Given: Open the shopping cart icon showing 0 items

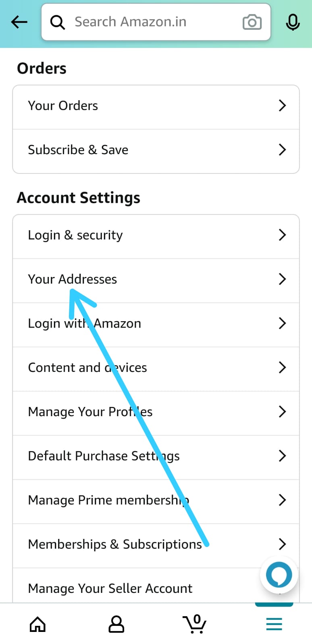Looking at the screenshot, I should 195,623.
